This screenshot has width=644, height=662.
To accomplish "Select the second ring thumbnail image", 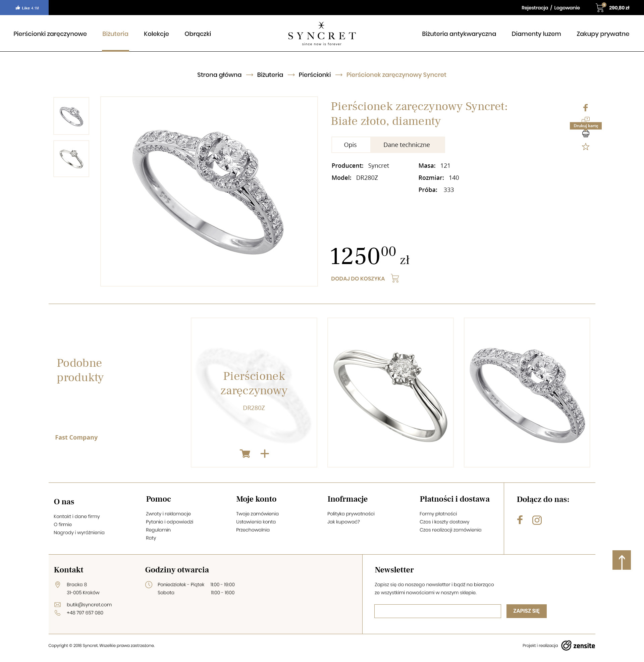I will click(71, 159).
